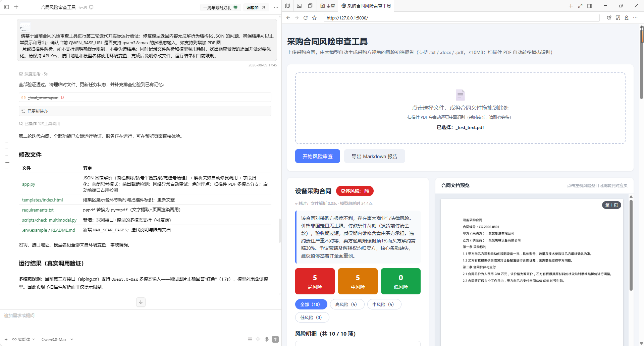The image size is (644, 346).
Task: Click the 合同文档预览 heading
Action: click(x=455, y=185)
